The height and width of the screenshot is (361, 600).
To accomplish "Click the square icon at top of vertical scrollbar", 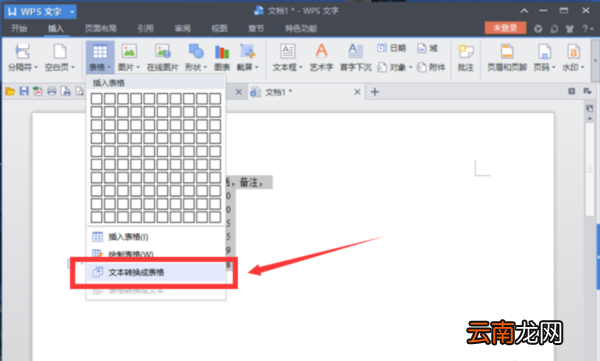I will coord(590,109).
